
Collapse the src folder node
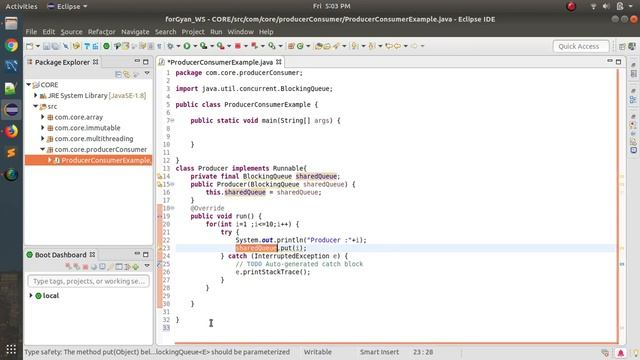(x=36, y=106)
